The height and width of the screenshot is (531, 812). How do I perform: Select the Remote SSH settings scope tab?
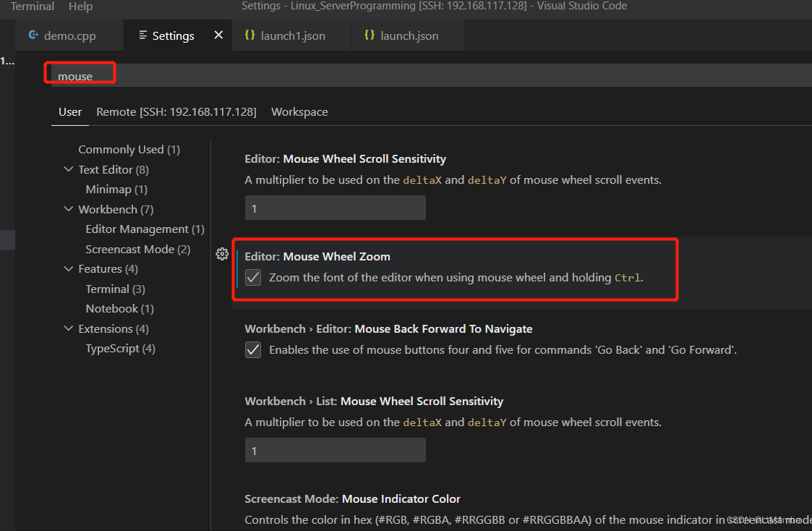pos(176,112)
